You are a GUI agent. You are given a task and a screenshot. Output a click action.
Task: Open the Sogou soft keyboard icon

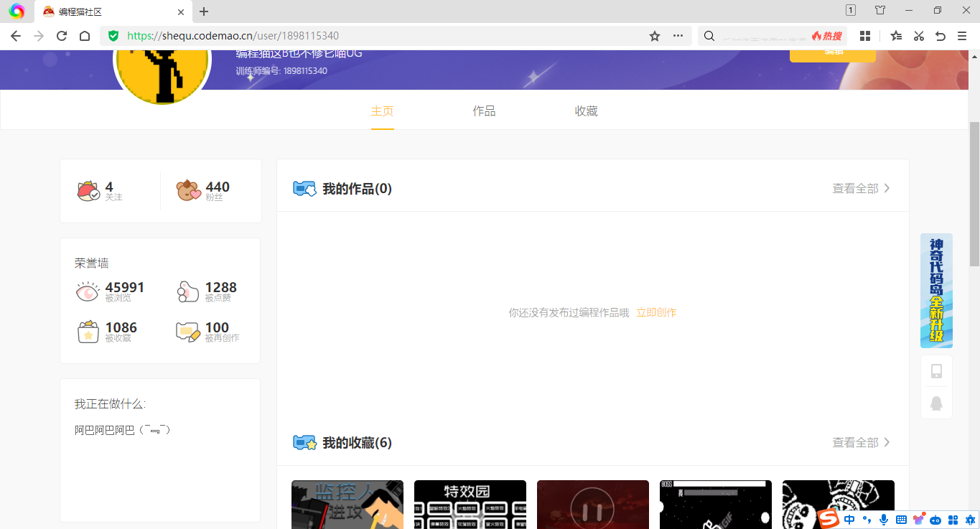[x=901, y=520]
